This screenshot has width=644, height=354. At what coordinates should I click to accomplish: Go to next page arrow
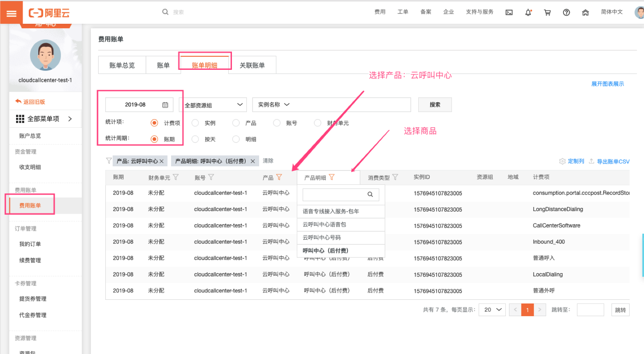(x=540, y=310)
